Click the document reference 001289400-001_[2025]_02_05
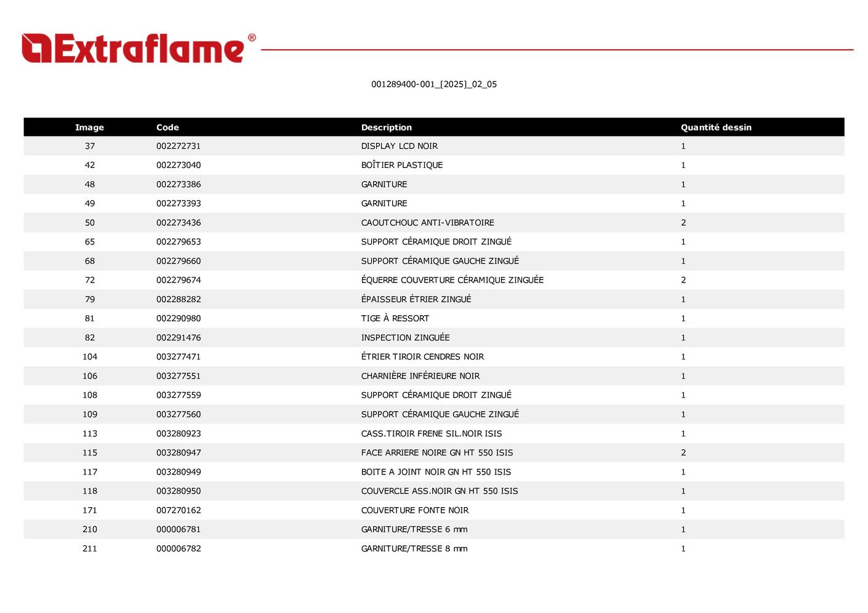 click(x=433, y=84)
